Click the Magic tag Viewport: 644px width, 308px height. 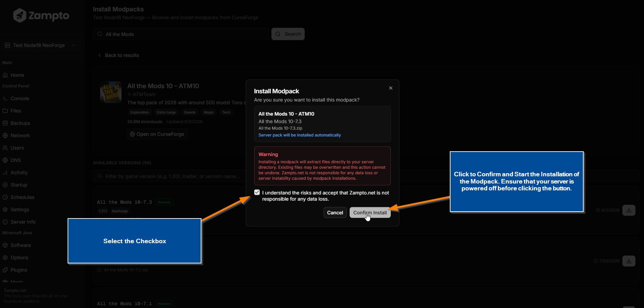209,112
